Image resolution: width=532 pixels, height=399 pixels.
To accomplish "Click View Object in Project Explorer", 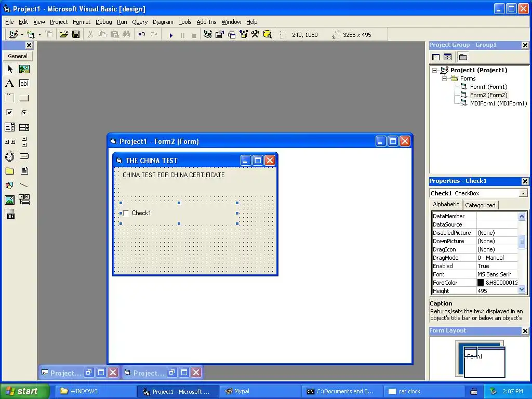I will click(x=447, y=57).
